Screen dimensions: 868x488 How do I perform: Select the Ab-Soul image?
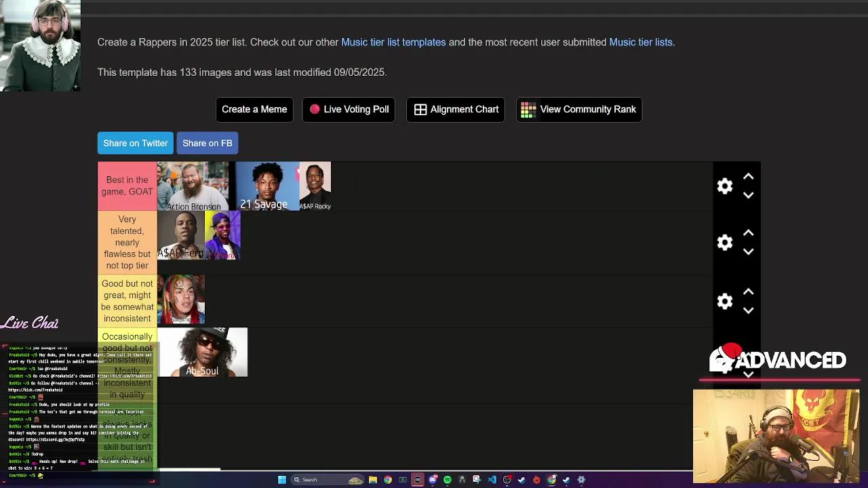coord(202,352)
